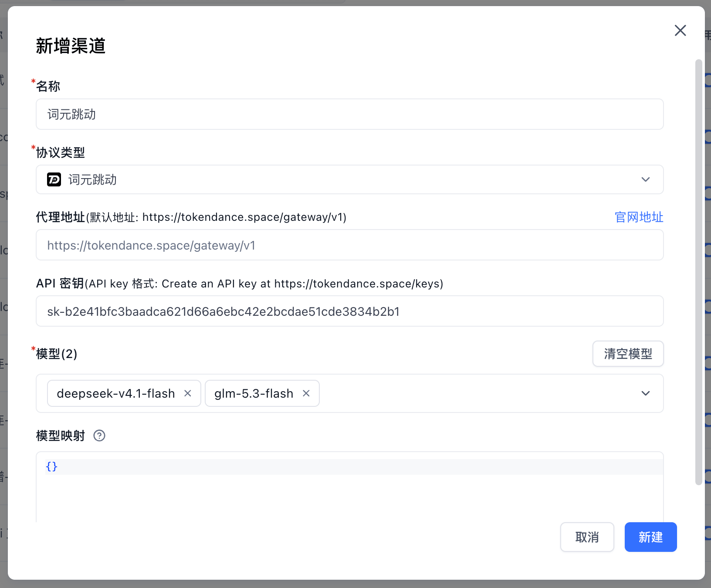Focus the 代理地址 input field
Screen dimensions: 711x588
click(x=349, y=245)
